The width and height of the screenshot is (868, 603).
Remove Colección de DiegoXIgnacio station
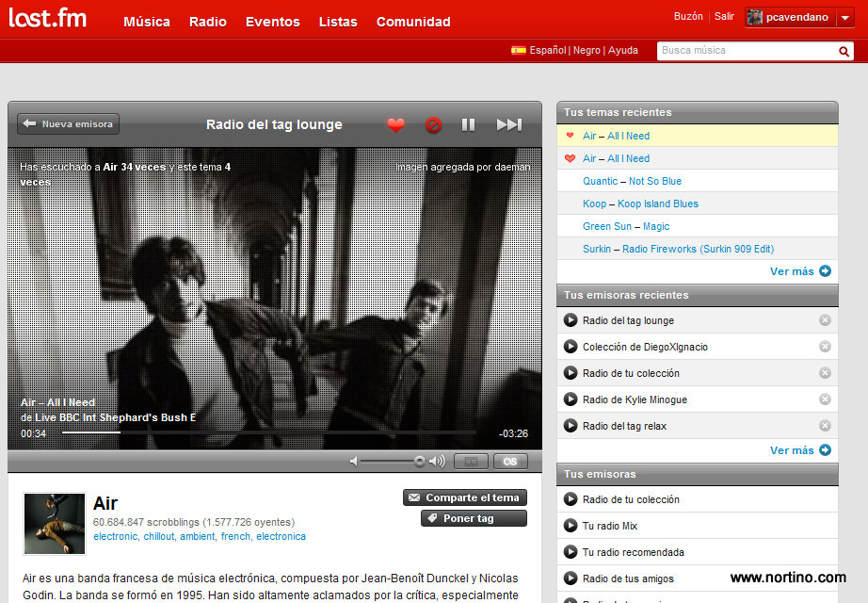pos(825,347)
